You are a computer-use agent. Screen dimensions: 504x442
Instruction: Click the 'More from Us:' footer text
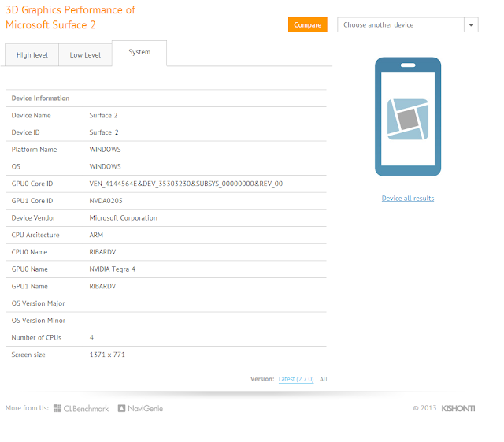27,408
